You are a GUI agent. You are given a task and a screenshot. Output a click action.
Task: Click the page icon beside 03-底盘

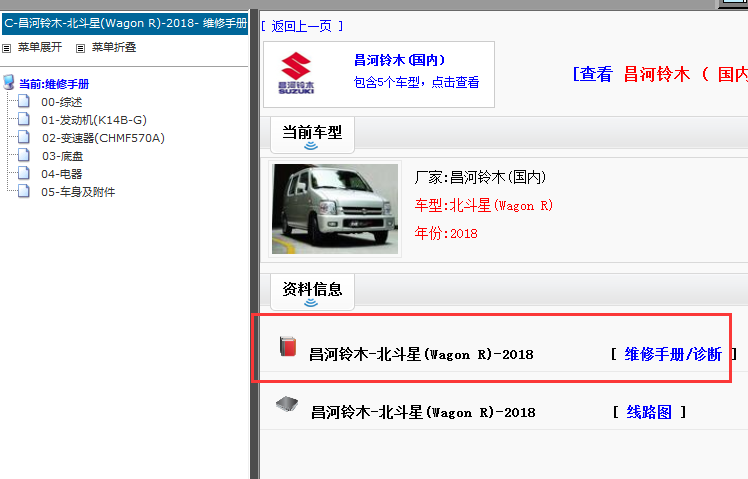pos(24,156)
